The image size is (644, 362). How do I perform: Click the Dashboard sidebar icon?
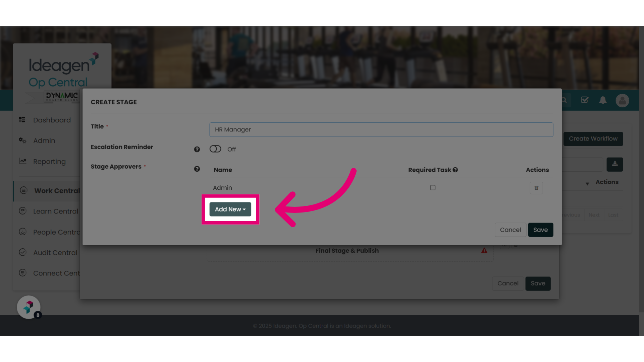pos(22,120)
